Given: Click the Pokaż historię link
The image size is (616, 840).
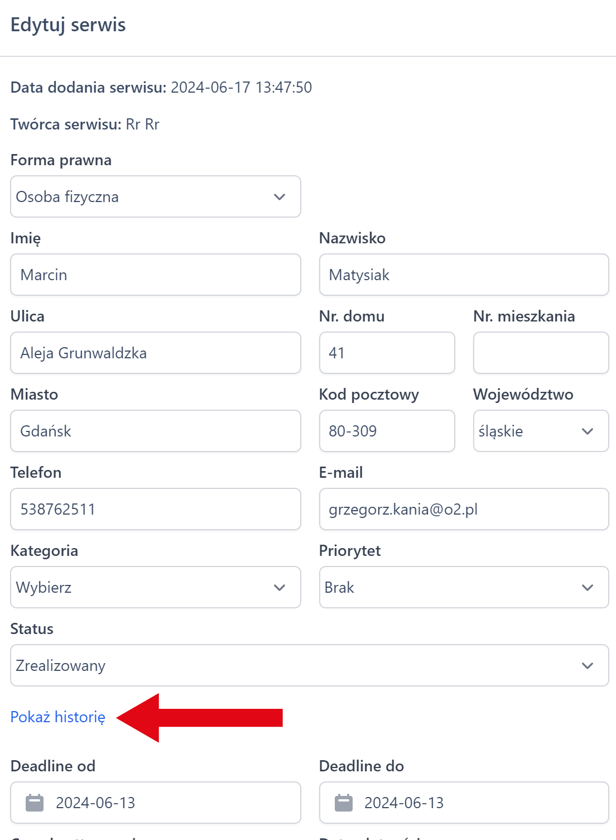Looking at the screenshot, I should point(58,717).
